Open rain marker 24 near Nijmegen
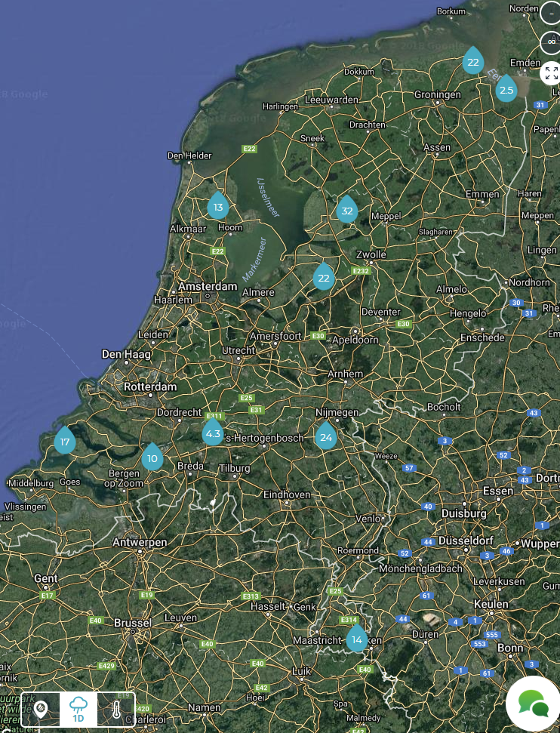This screenshot has height=733, width=560. [326, 437]
